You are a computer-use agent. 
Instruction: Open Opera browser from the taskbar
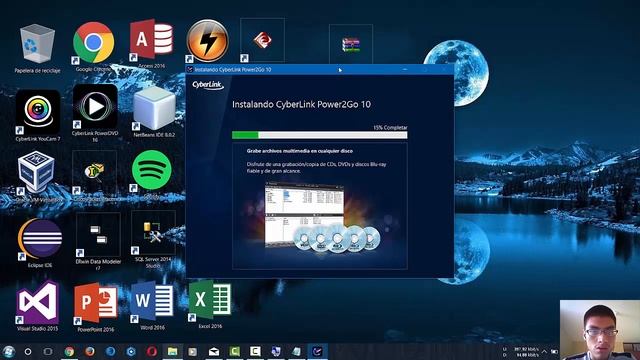point(152,351)
